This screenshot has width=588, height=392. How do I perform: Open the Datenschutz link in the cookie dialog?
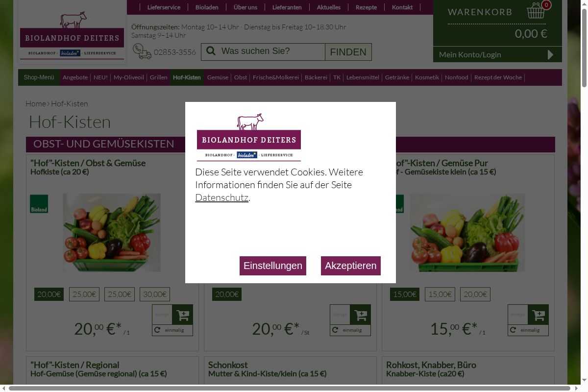pyautogui.click(x=221, y=197)
